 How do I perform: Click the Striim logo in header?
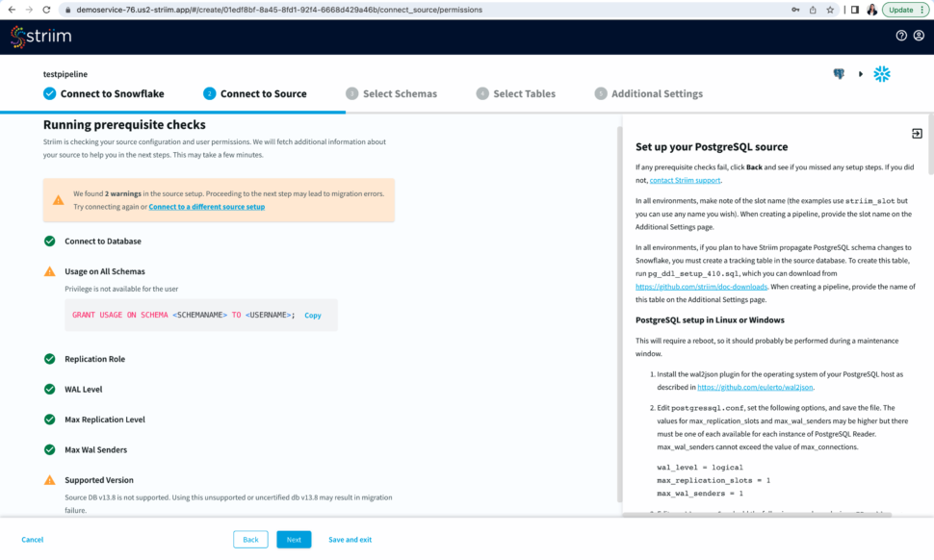tap(40, 37)
